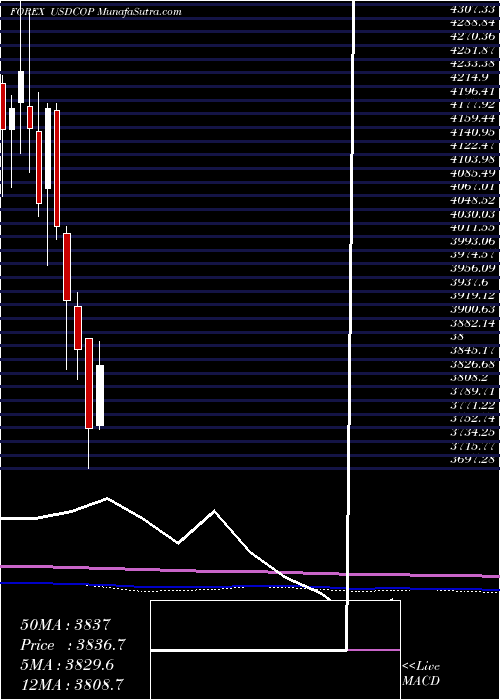Select the 5MA : 3829.6 readout
Image resolution: width=500 pixels, height=700 pixels.
tap(67, 665)
